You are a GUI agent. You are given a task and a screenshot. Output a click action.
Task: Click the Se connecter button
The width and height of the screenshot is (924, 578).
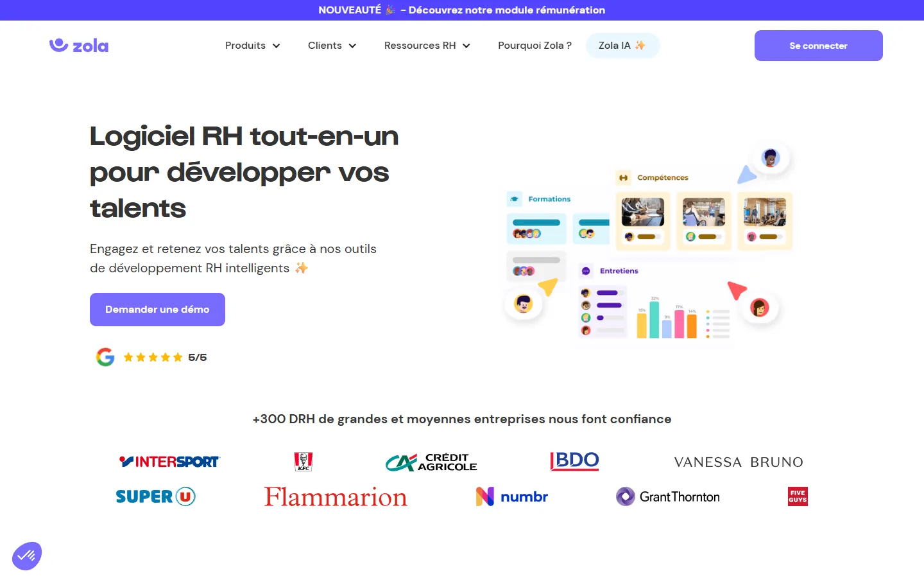[x=818, y=46]
